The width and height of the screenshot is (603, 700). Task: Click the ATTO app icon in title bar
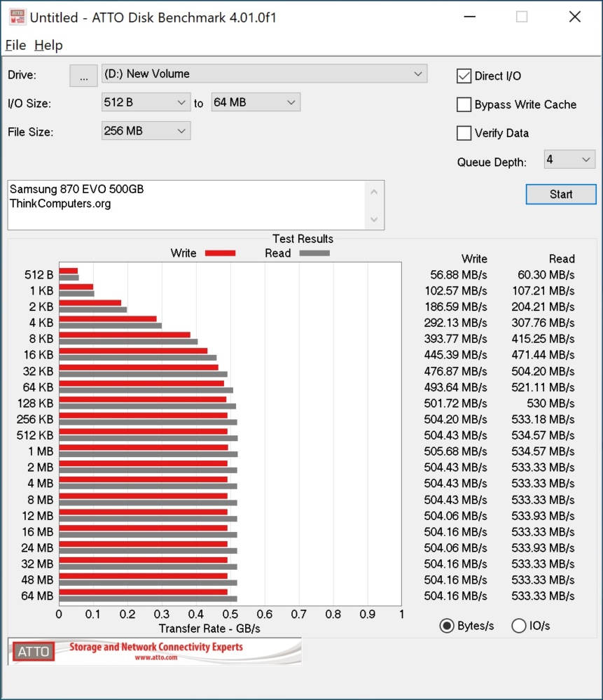18,17
